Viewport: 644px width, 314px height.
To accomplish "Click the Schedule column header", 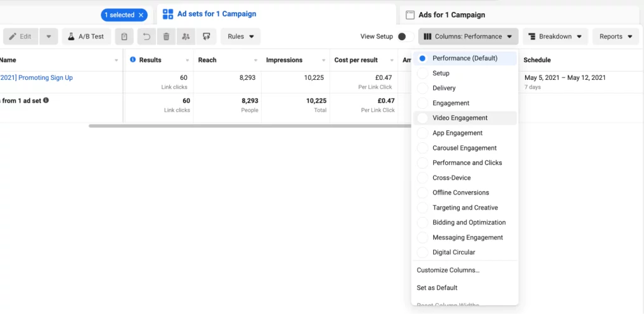I will tap(537, 60).
